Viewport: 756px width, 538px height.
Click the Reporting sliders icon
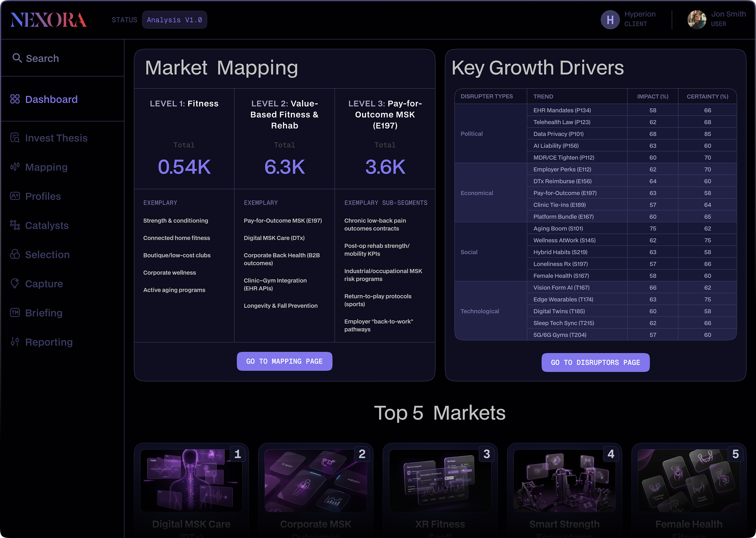coord(15,342)
